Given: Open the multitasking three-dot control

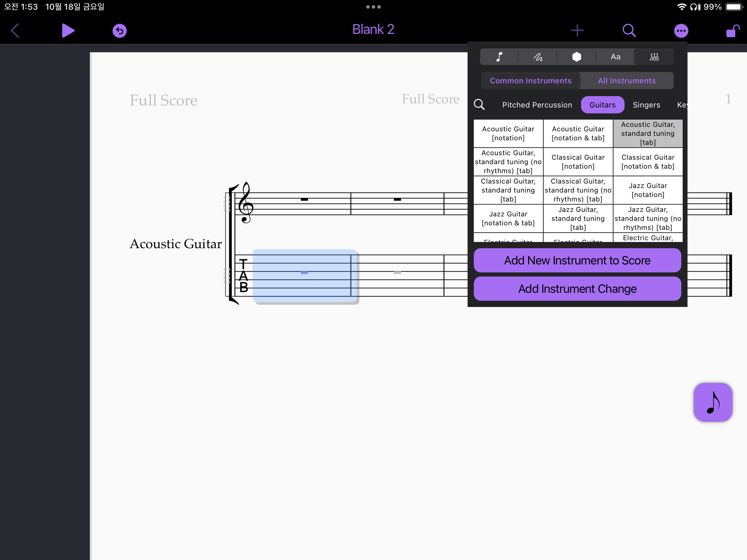Looking at the screenshot, I should (x=373, y=7).
